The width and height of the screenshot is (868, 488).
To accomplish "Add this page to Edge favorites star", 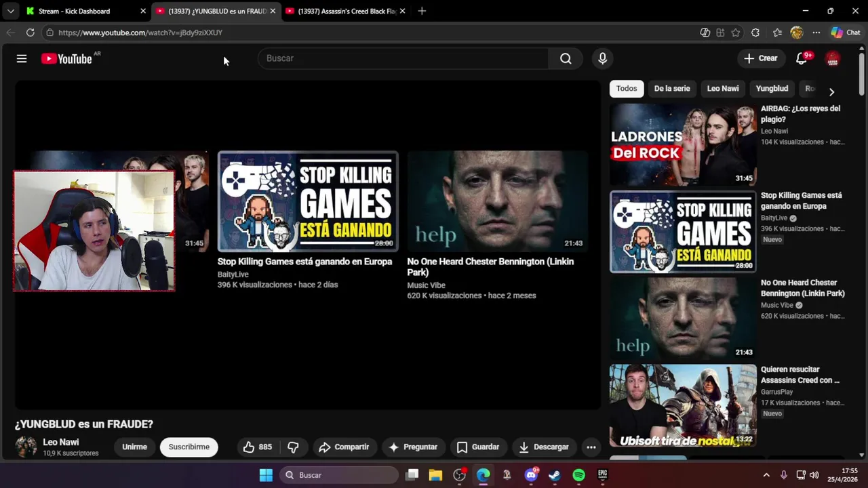I will point(736,33).
